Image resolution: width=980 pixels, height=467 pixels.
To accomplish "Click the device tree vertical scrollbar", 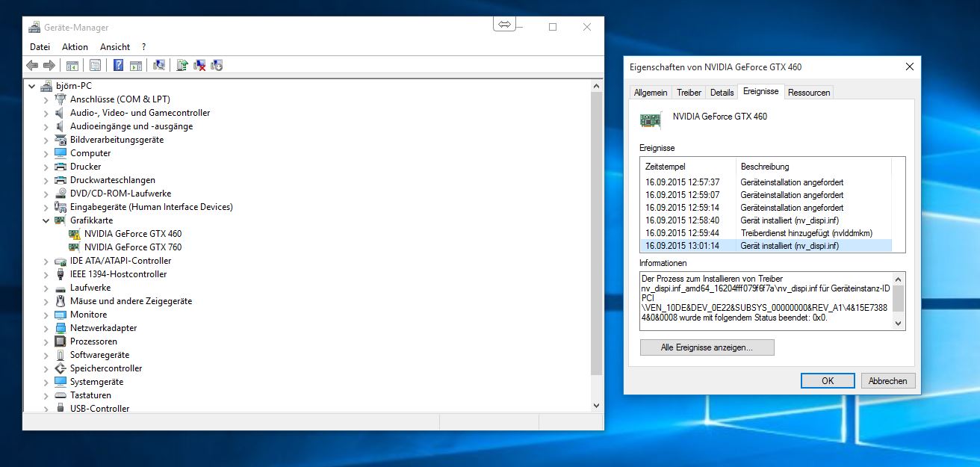I will 596,232.
